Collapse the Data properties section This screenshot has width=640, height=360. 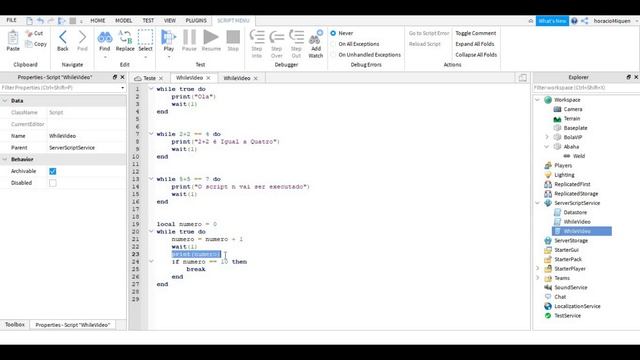[5, 101]
